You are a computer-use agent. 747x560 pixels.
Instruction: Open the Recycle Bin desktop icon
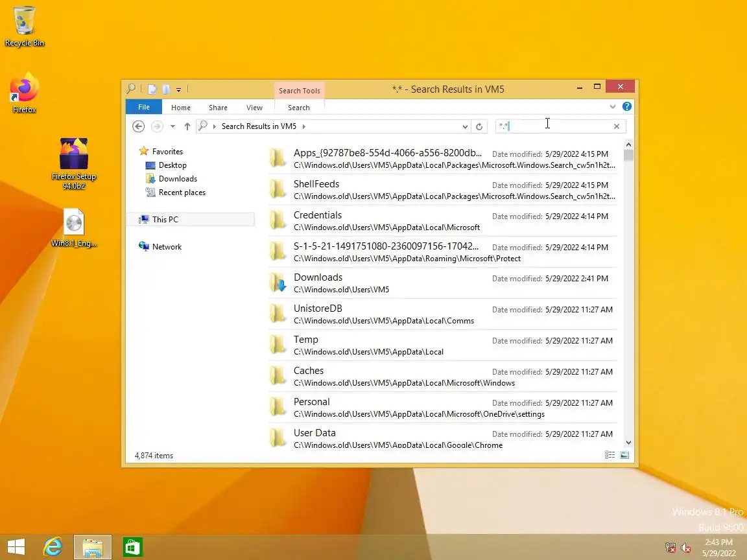click(24, 27)
